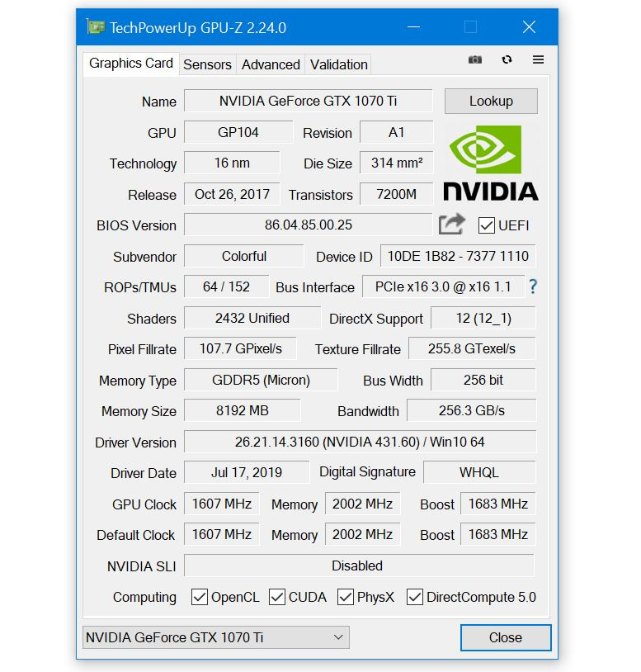Click the Bus Interface field PCIe x16 3.0

click(x=444, y=286)
